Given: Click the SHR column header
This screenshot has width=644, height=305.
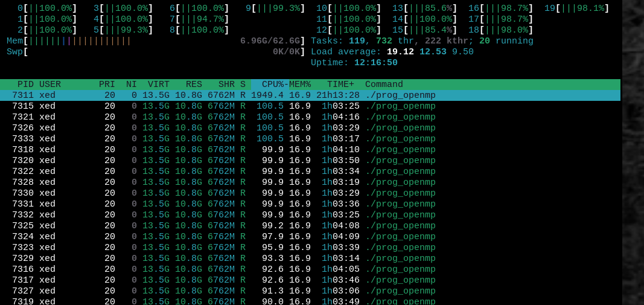Looking at the screenshot, I should pos(226,85).
